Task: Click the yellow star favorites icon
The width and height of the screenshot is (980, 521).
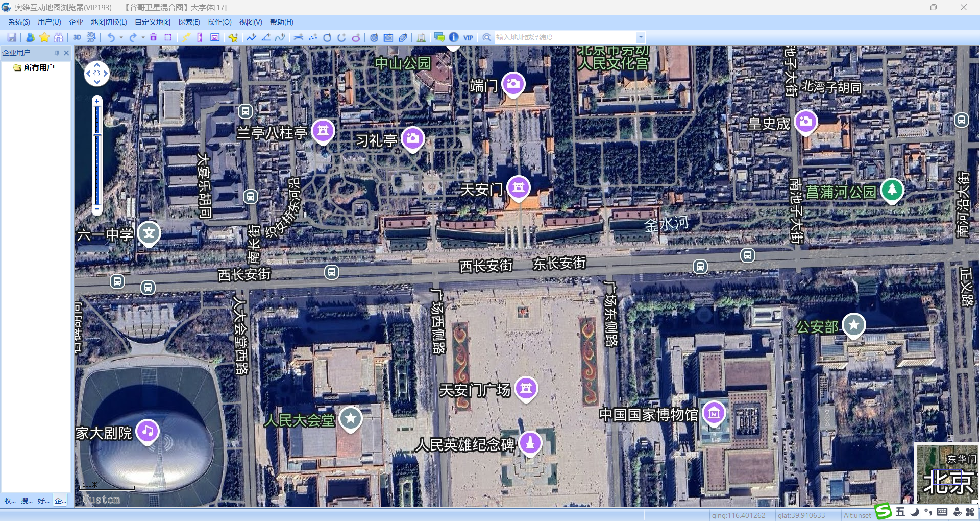Action: [x=44, y=37]
